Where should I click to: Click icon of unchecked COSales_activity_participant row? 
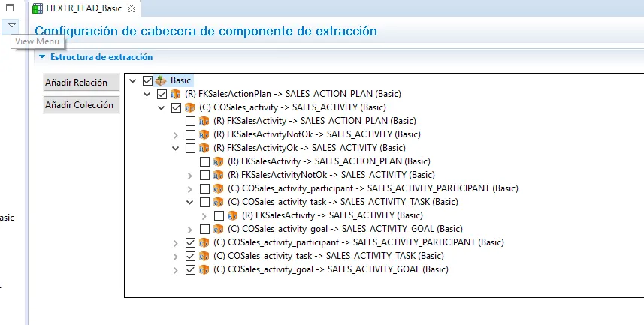[219, 188]
